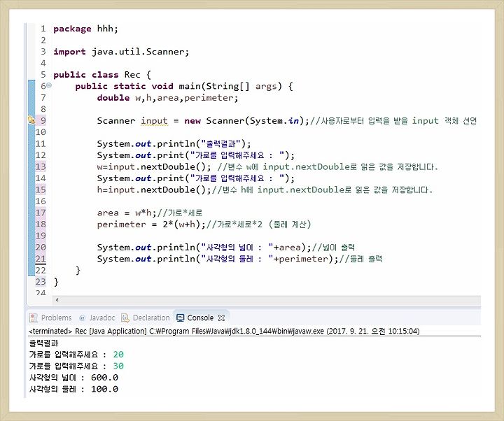Click 'area = w*h' on line 17
The height and width of the screenshot is (421, 504).
(x=124, y=213)
